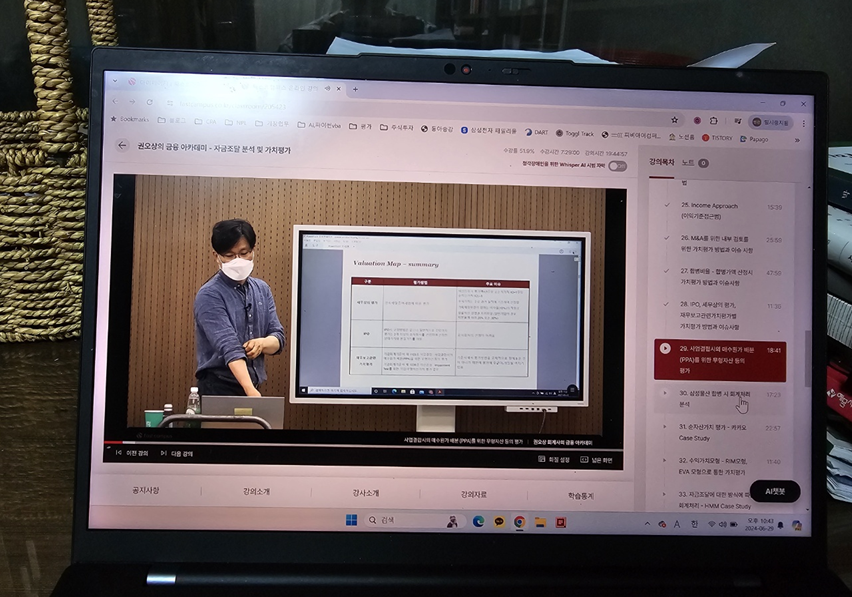Image resolution: width=852 pixels, height=597 pixels.
Task: Open the notification bell in the taskbar
Action: point(781,525)
